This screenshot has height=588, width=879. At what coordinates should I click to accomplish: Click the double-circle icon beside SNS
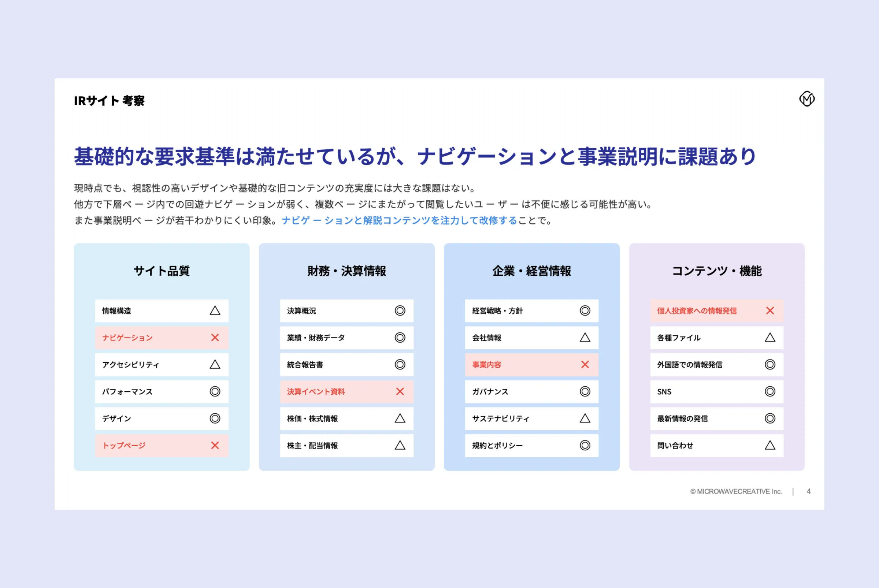tap(770, 391)
